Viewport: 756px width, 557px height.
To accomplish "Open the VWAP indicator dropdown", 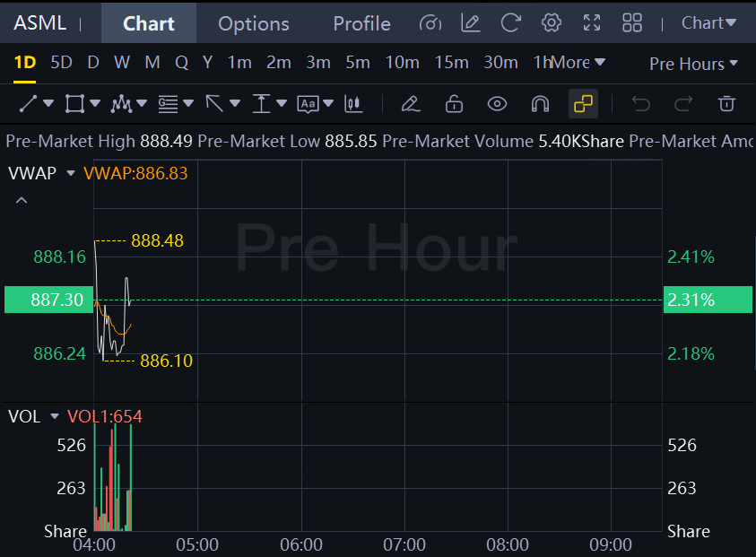I will click(x=70, y=173).
